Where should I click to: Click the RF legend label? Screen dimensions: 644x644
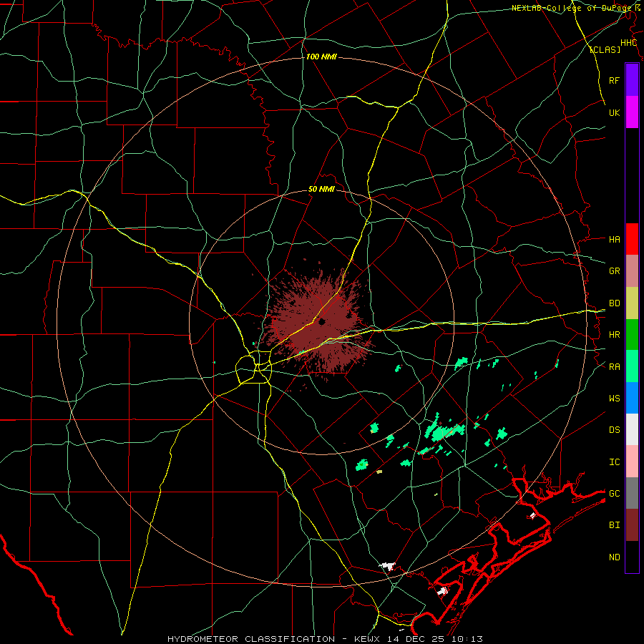614,80
